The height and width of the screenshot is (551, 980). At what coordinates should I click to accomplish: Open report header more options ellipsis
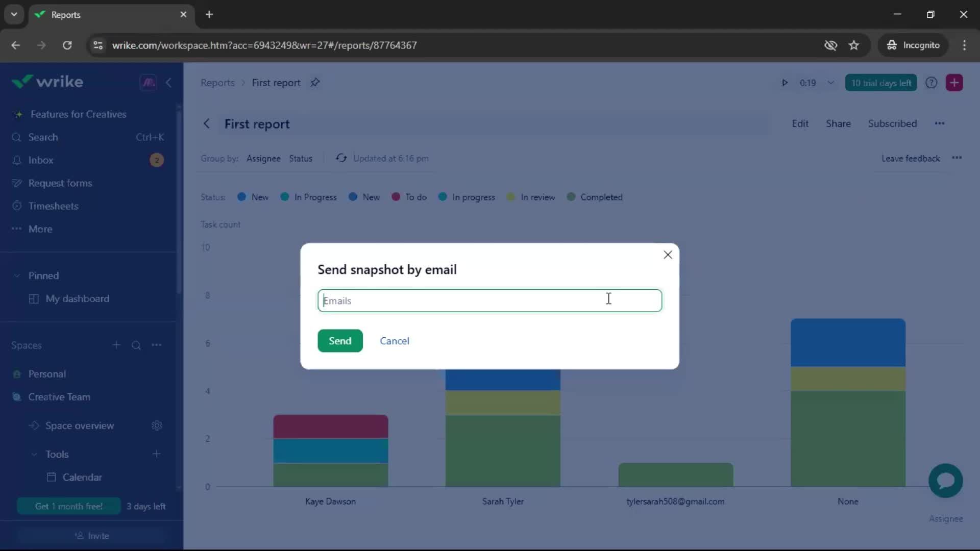tap(940, 123)
